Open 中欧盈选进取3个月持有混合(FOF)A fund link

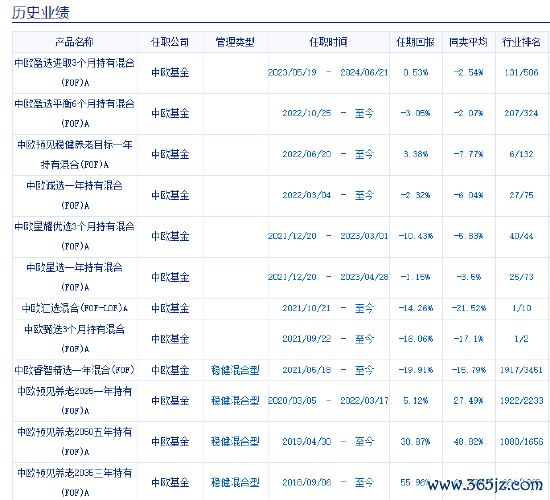[x=75, y=73]
